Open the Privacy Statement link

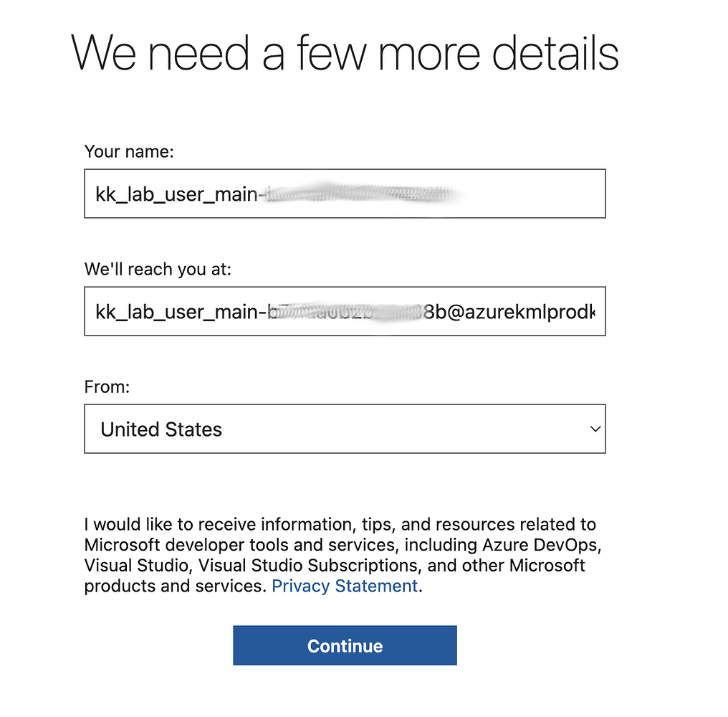coord(345,586)
